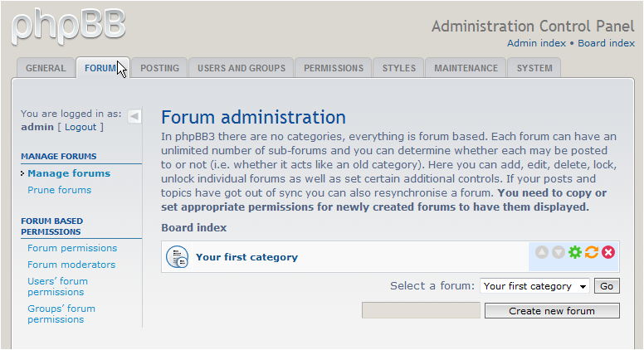
Task: Switch to the Forums tab
Action: [x=103, y=68]
